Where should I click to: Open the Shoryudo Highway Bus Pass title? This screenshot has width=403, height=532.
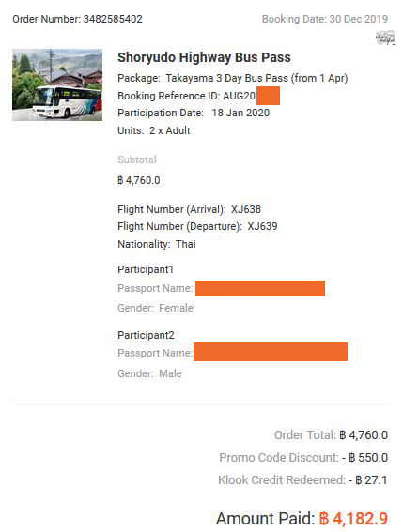coord(204,57)
